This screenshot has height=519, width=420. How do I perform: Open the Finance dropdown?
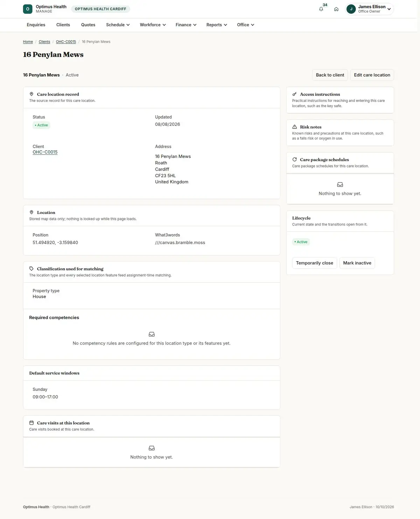tap(186, 25)
